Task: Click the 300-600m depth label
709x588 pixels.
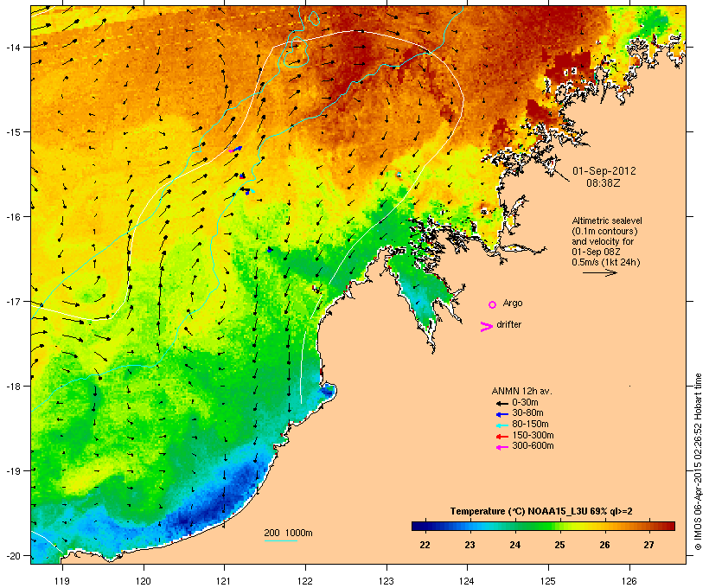Action: pyautogui.click(x=533, y=446)
